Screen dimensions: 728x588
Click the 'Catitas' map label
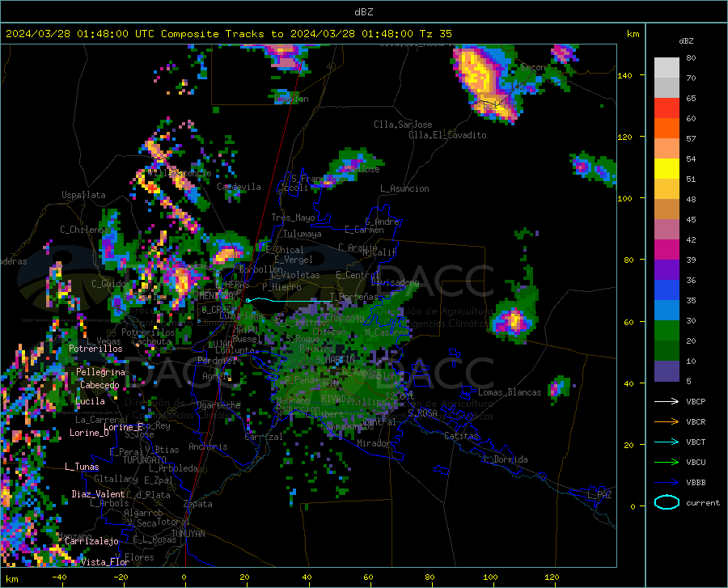coord(461,436)
